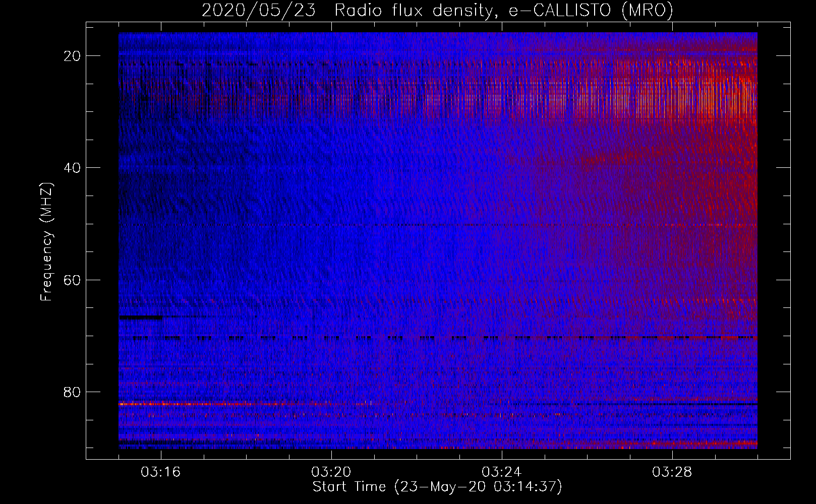Click the '03:20' time tick label
Image resolution: width=816 pixels, height=504 pixels.
pos(331,472)
